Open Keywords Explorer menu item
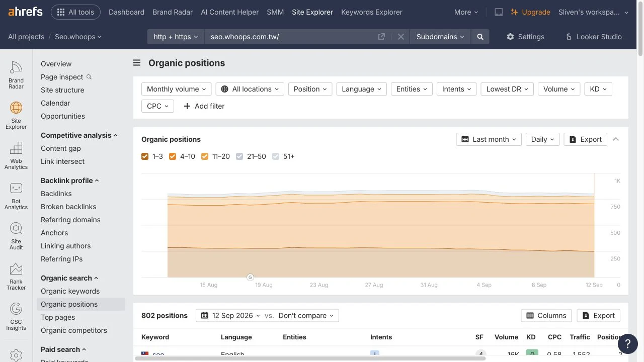 tap(372, 12)
